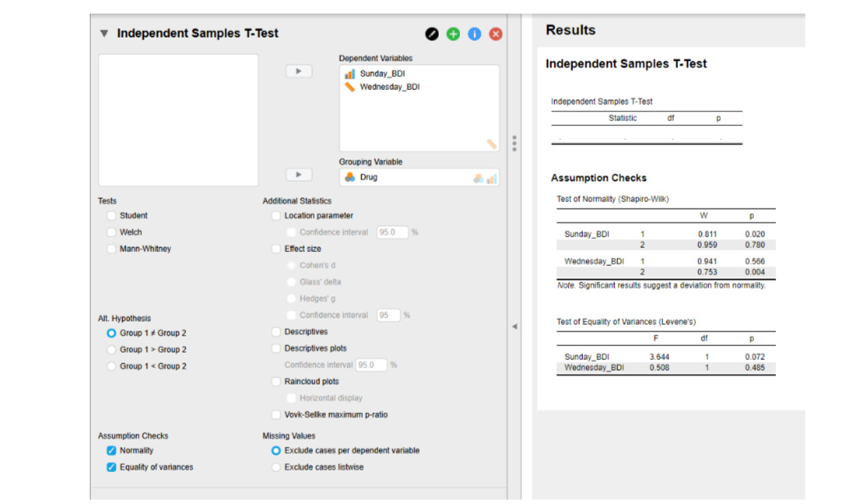
Task: Click arrow button to assign grouping variable
Action: 299,175
